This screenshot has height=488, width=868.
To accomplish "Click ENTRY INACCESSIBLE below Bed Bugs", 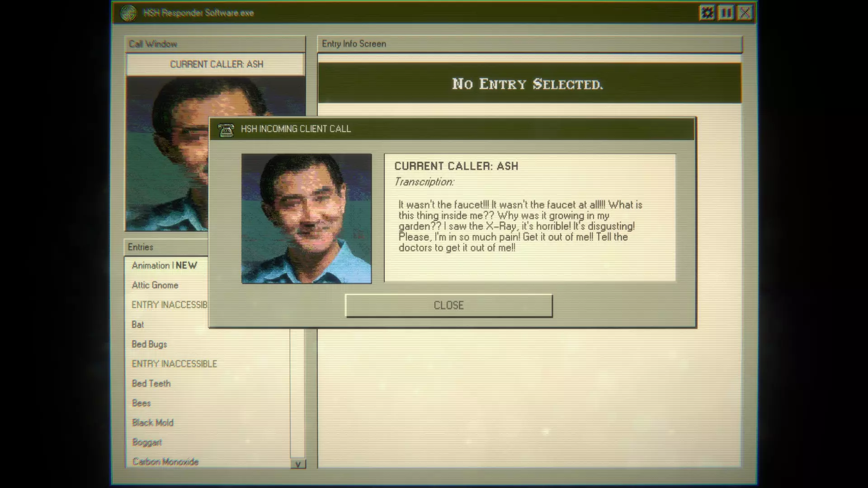I will point(174,364).
